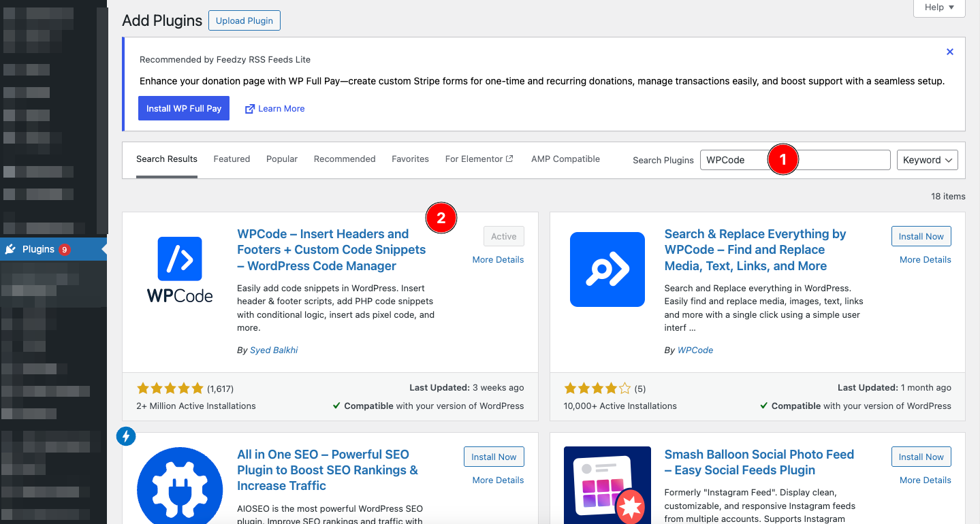Click the Install WP Full Pay button

pos(184,108)
